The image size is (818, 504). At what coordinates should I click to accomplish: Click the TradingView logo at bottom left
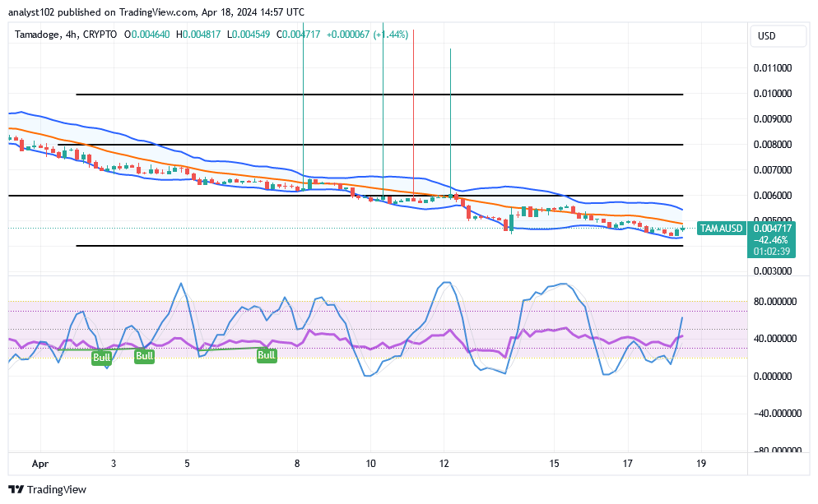[x=48, y=489]
